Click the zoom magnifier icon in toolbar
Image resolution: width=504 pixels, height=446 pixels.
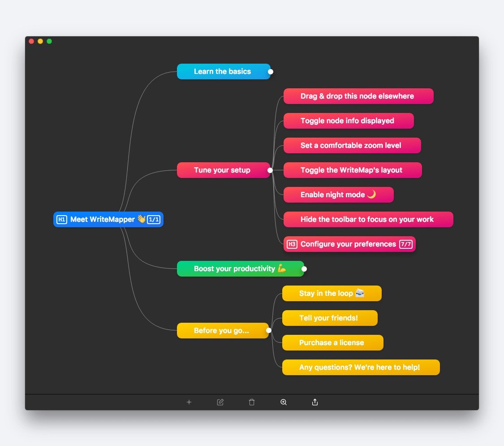(284, 402)
